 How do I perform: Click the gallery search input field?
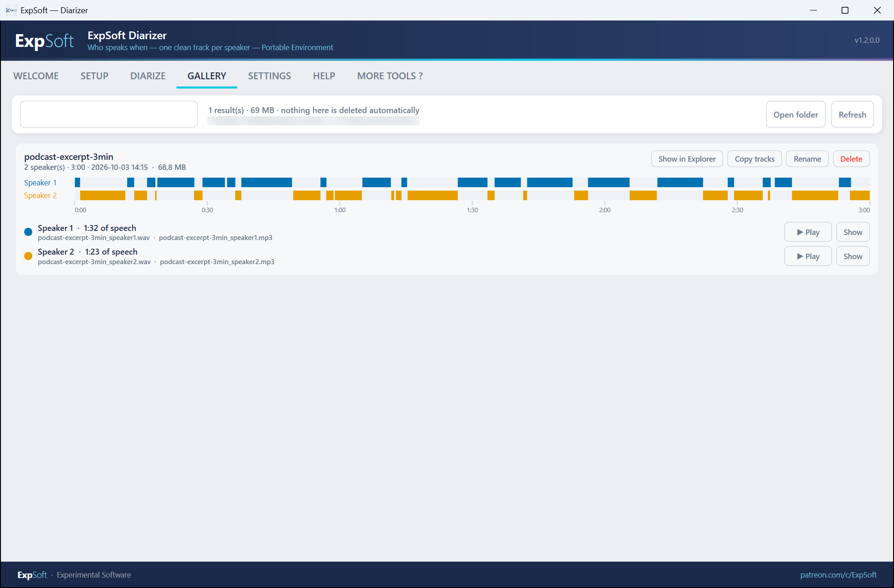(109, 114)
